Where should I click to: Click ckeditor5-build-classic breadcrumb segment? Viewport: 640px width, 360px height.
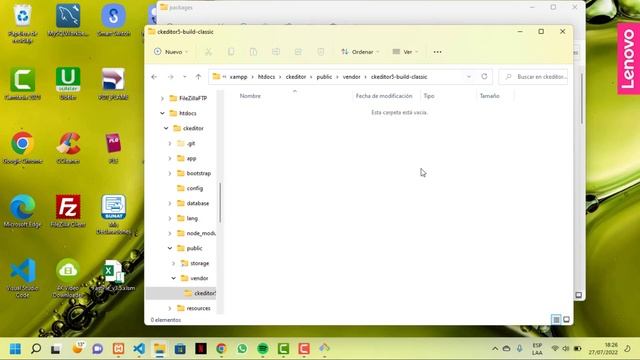coord(399,77)
